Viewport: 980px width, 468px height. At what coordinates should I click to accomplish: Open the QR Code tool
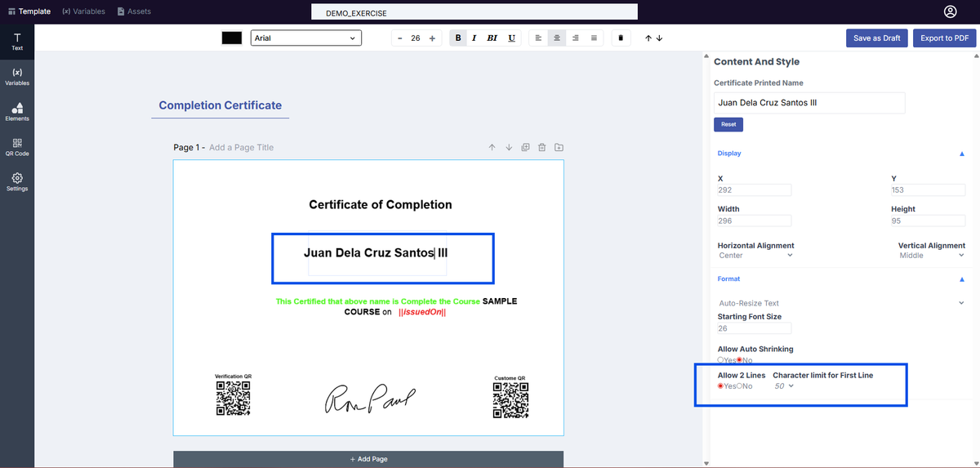pos(17,147)
